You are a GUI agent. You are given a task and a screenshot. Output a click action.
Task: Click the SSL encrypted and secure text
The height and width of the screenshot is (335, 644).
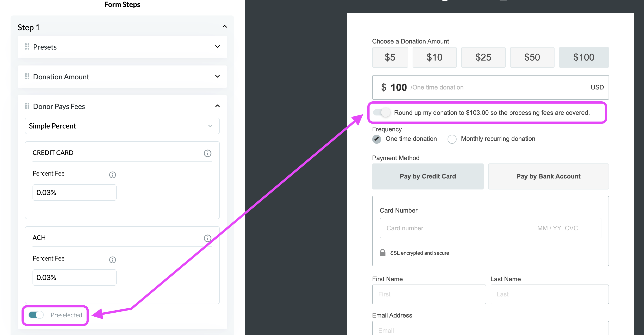coord(419,253)
